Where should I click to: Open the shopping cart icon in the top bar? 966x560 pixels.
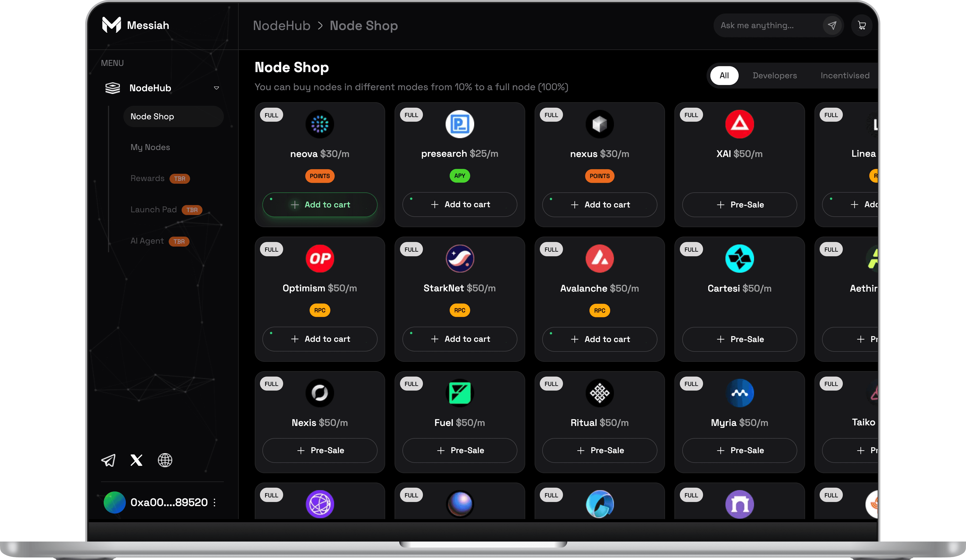861,25
